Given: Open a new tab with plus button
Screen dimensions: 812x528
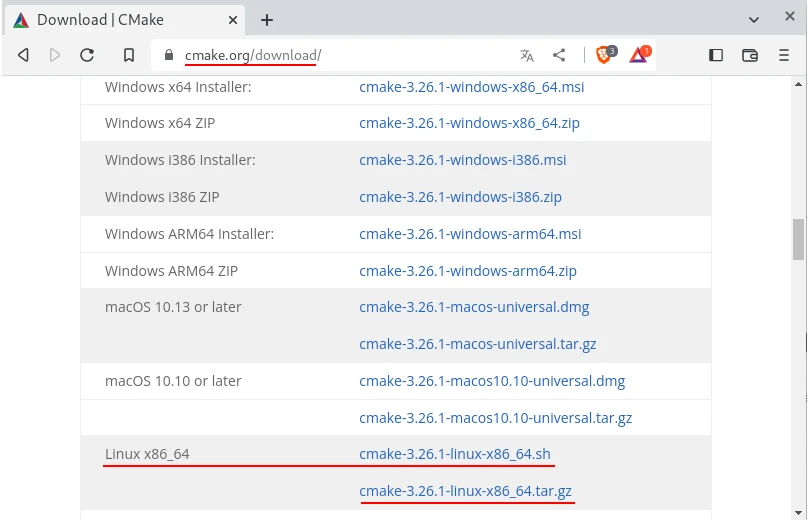Looking at the screenshot, I should (x=267, y=20).
